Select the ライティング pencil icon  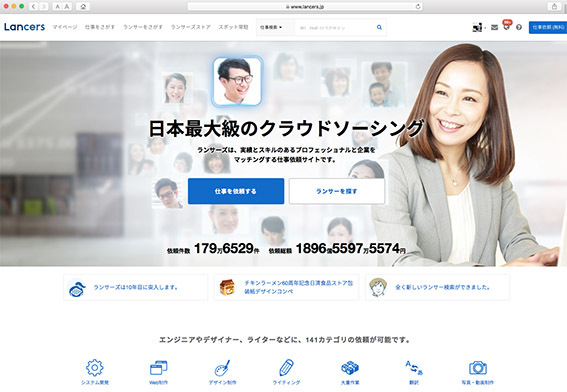click(286, 368)
